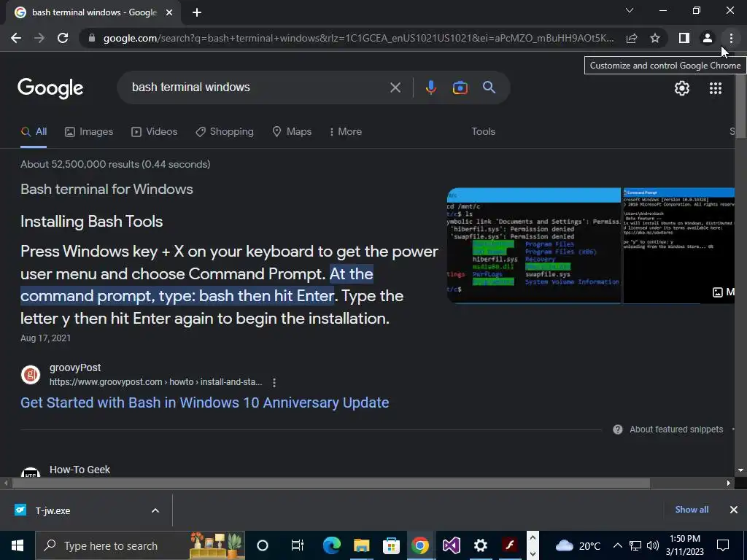Open the Chrome profile icon
Viewport: 747px width, 560px height.
(x=708, y=38)
